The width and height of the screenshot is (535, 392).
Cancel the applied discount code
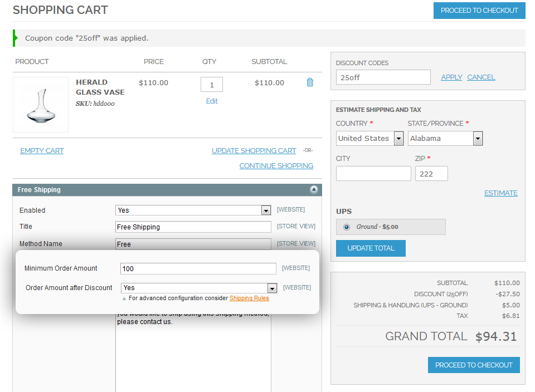[x=481, y=77]
